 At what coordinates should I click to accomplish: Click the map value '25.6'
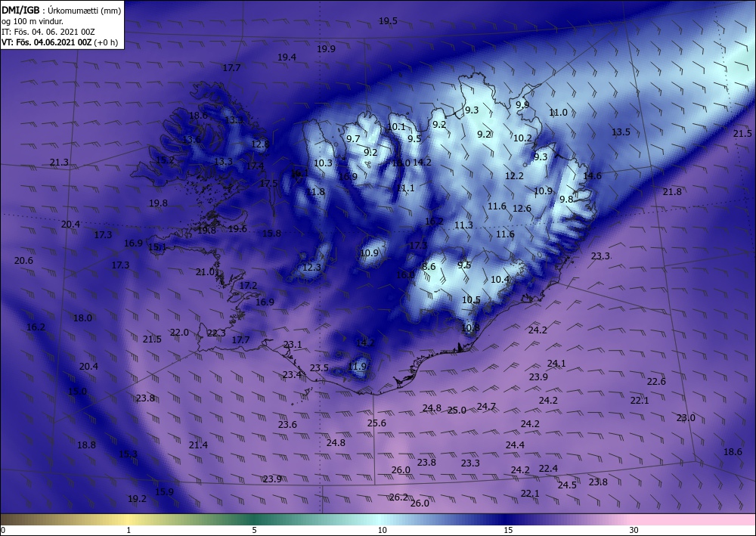[376, 423]
